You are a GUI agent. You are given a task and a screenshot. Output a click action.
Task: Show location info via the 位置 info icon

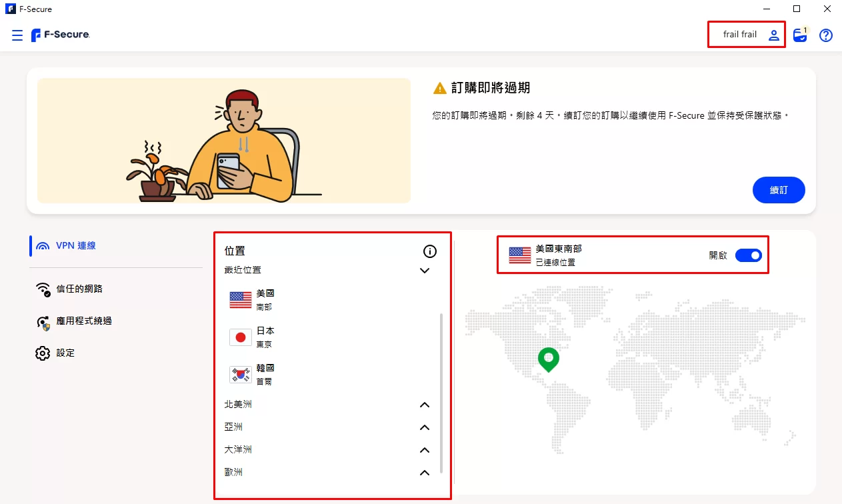430,251
